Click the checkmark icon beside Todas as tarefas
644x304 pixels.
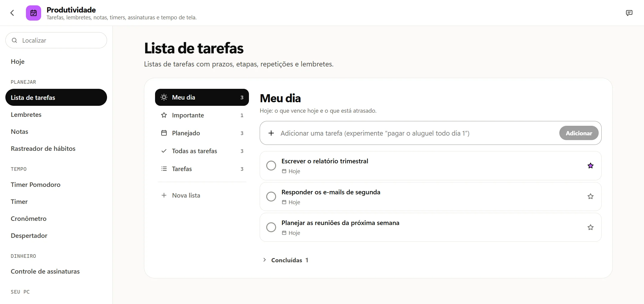164,151
